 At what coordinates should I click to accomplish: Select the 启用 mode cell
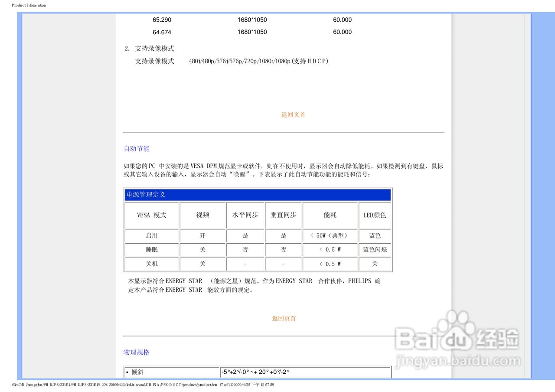152,236
